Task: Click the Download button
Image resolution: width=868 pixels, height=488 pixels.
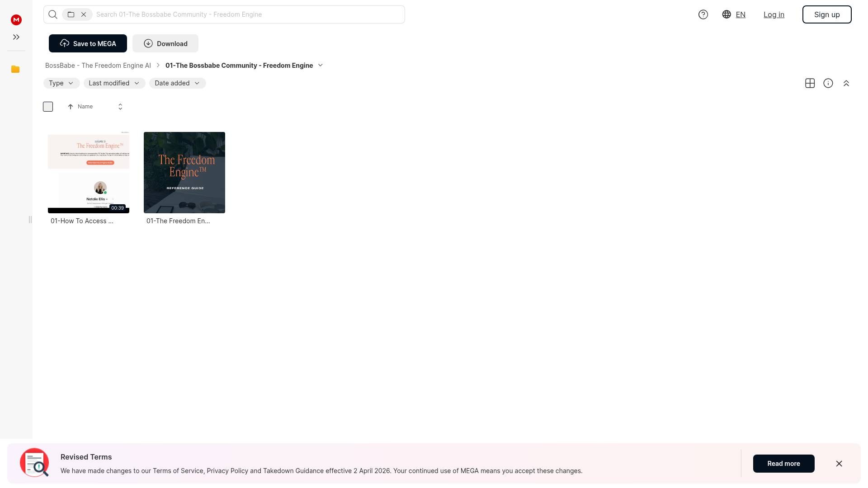Action: pyautogui.click(x=165, y=43)
